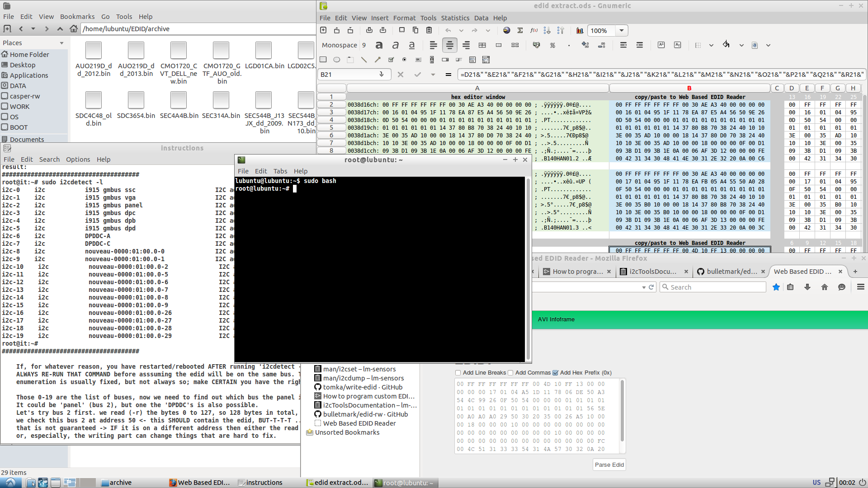Toggle bold formatting in Gnumeric
The width and height of the screenshot is (868, 488).
pos(379,45)
